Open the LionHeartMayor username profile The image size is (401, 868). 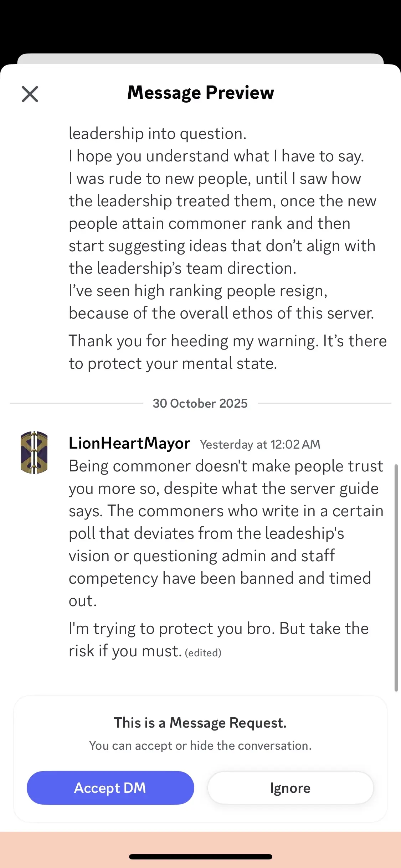(x=129, y=444)
